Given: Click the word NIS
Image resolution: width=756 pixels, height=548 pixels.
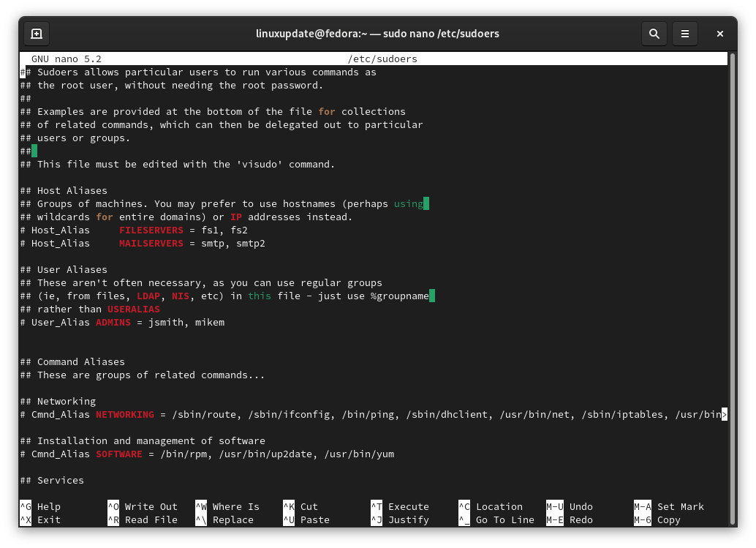Looking at the screenshot, I should [181, 296].
